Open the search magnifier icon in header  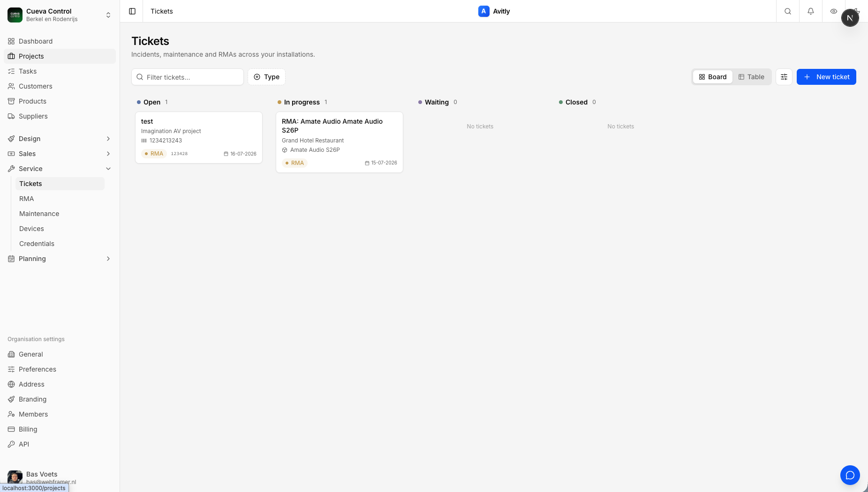788,11
